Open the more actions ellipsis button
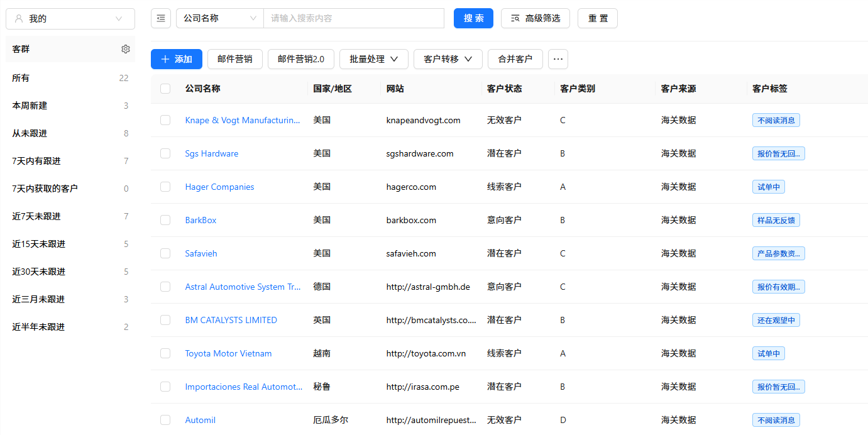 [x=558, y=59]
